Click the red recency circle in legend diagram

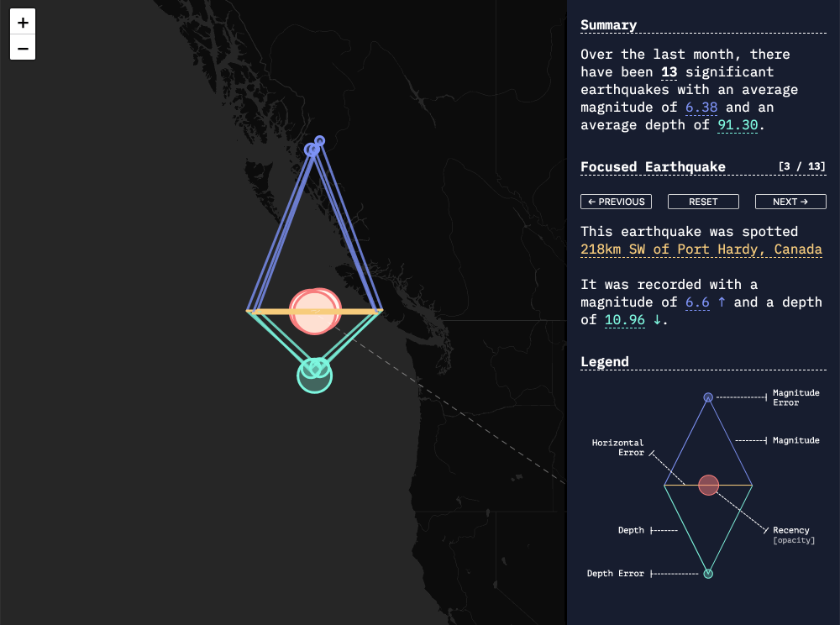708,486
